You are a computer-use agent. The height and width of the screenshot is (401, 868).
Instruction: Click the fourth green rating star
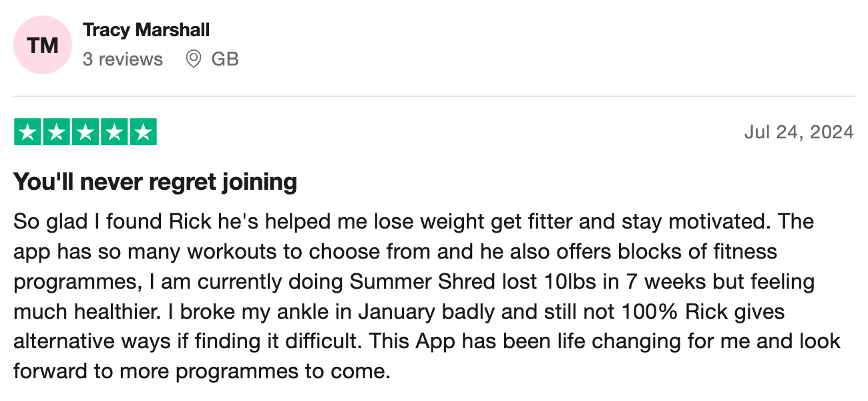(x=114, y=132)
